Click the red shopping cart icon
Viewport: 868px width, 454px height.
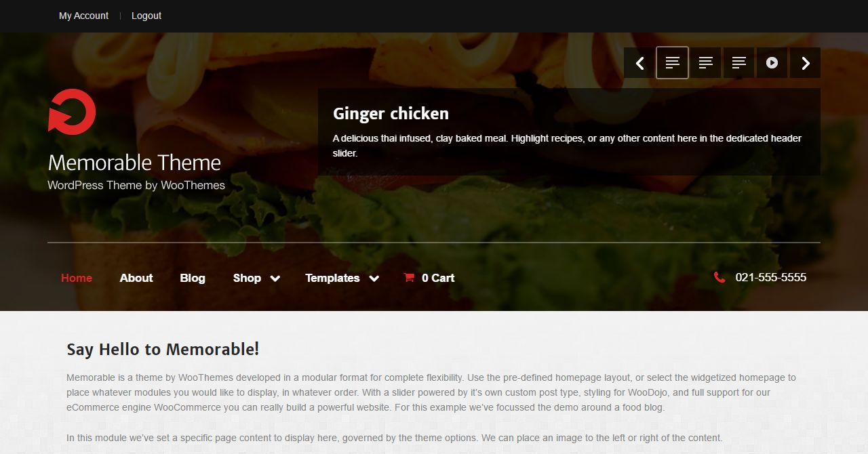tap(409, 277)
